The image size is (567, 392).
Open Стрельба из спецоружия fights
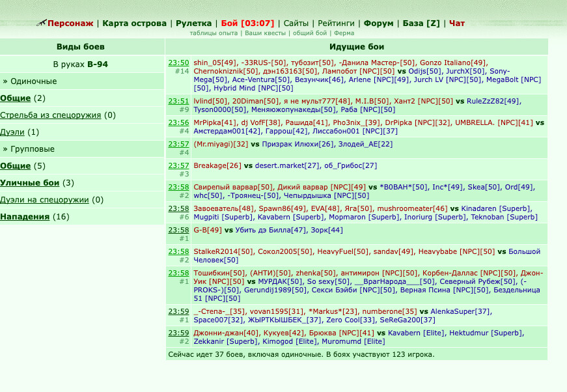click(50, 115)
